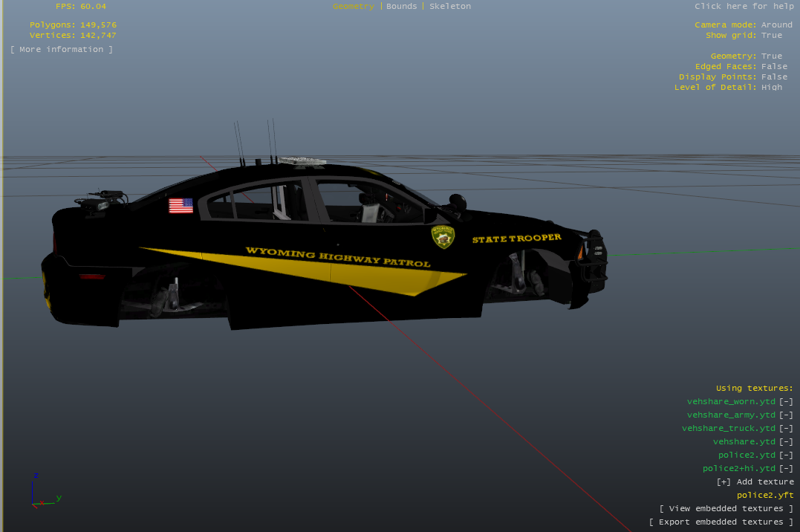Expand the More information panel

coord(62,49)
